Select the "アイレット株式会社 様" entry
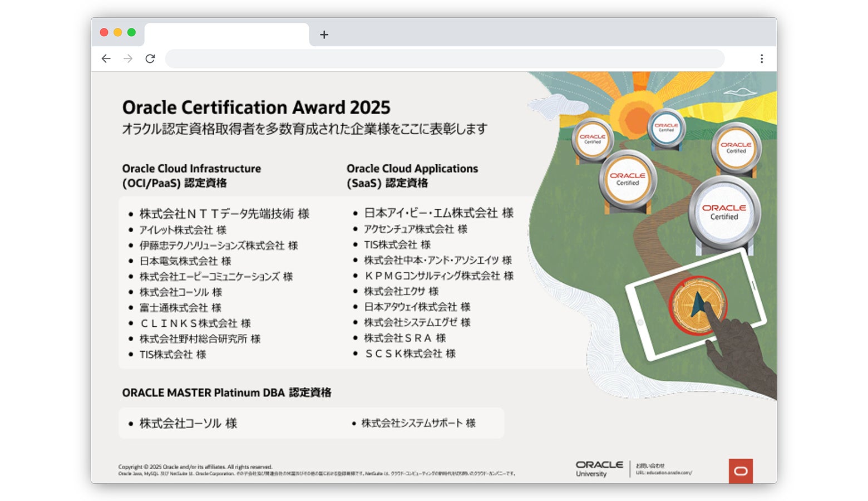This screenshot has height=501, width=868. pos(183,230)
